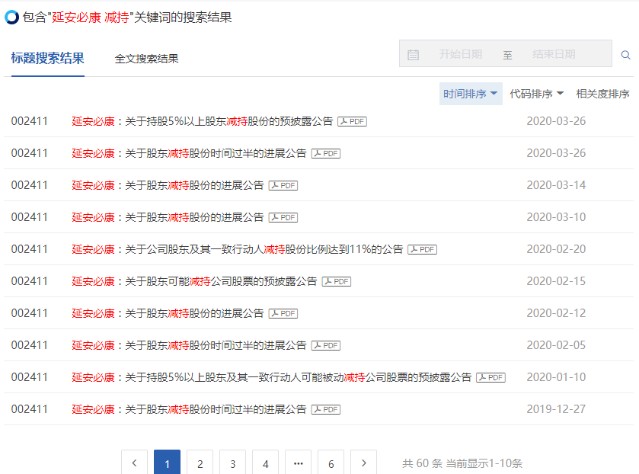Image resolution: width=639 pixels, height=474 pixels.
Task: Go to page 4
Action: coord(265,463)
